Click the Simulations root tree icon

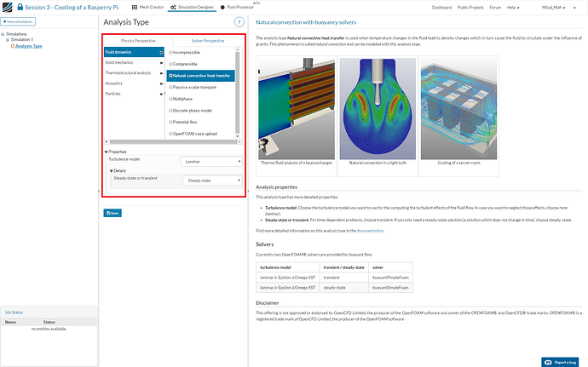click(x=3, y=34)
